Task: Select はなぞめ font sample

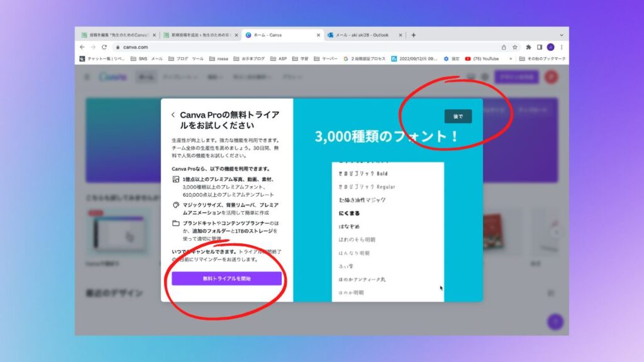Action: [349, 226]
